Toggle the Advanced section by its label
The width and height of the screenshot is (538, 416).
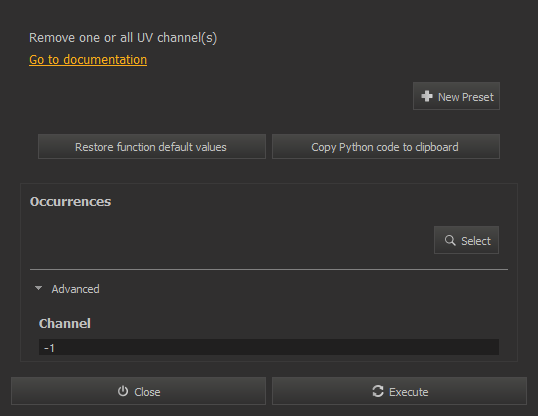75,289
